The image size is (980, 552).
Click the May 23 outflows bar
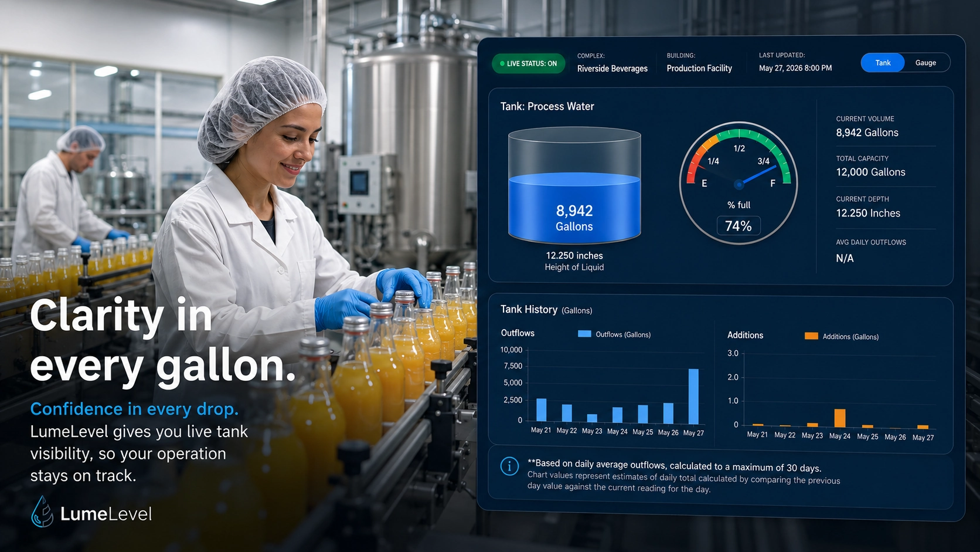tap(592, 418)
